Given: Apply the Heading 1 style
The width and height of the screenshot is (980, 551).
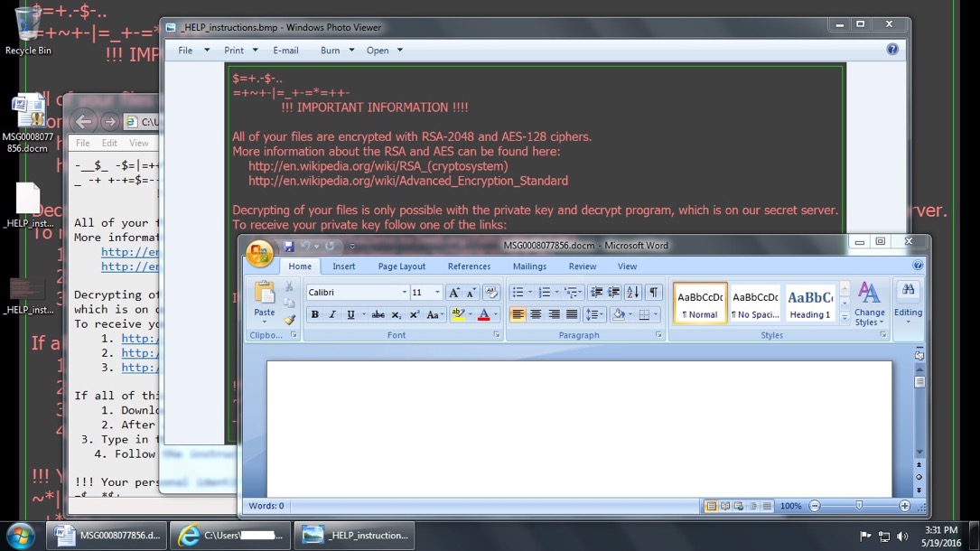Looking at the screenshot, I should pos(809,303).
